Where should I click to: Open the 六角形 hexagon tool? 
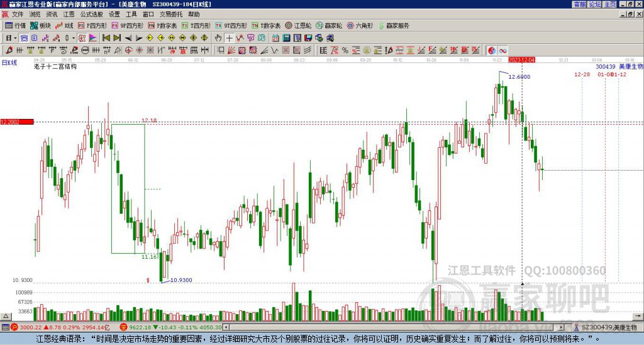(360, 25)
